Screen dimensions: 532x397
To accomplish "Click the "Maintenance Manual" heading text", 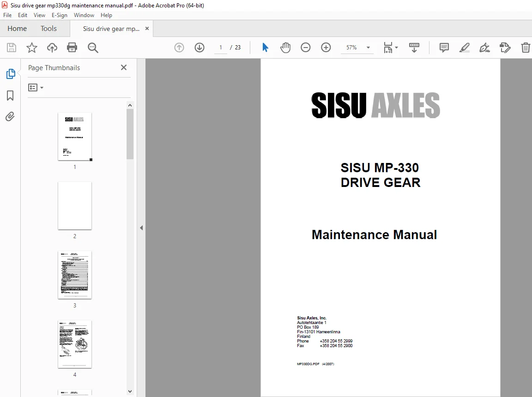I will (374, 235).
